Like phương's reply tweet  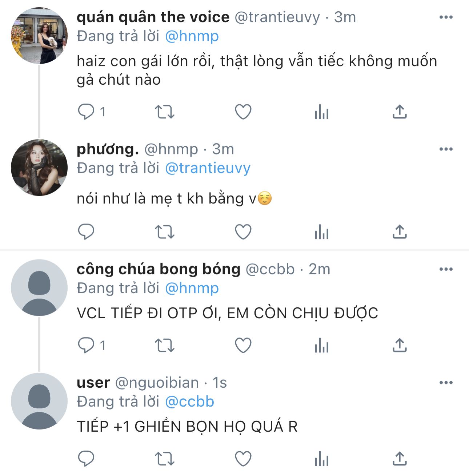(243, 232)
